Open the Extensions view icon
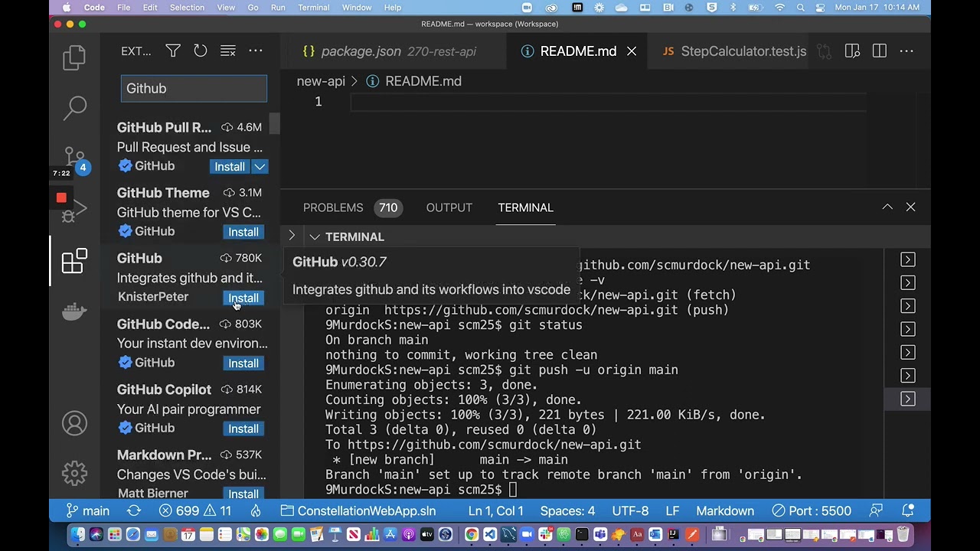Viewport: 980px width, 551px height. [x=74, y=261]
